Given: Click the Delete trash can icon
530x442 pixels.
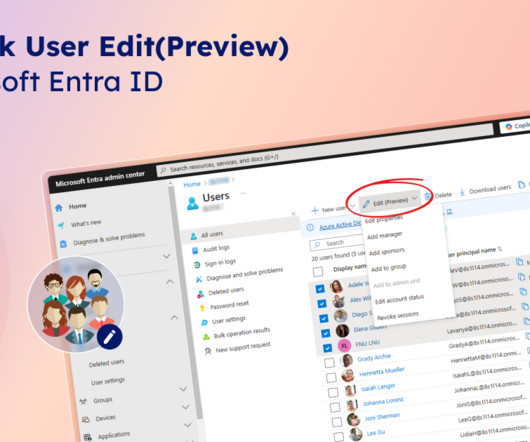Looking at the screenshot, I should [x=428, y=196].
